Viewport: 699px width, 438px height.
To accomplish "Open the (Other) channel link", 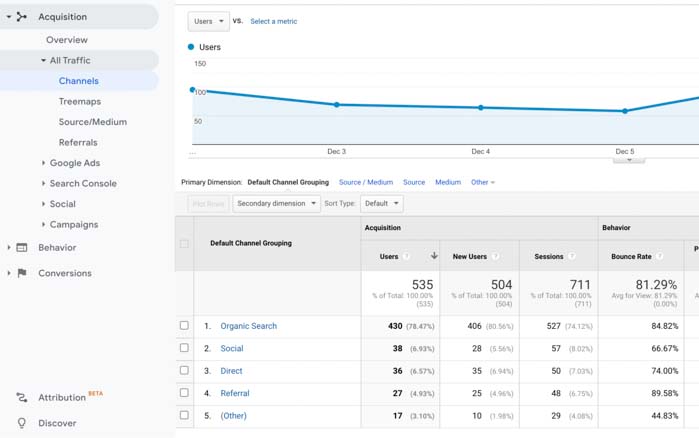I will pos(234,416).
